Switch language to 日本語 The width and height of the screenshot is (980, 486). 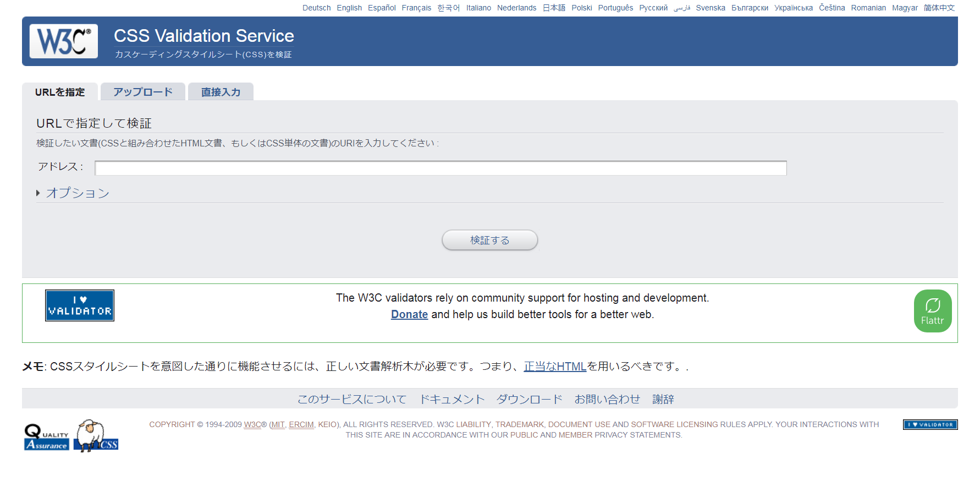pos(554,8)
